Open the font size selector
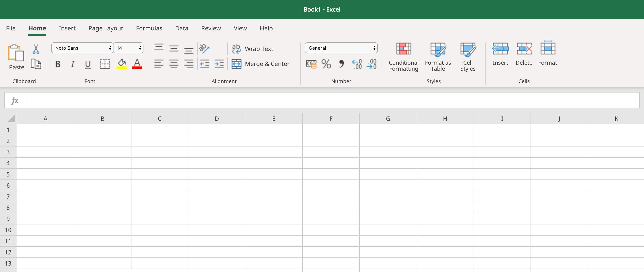 coord(128,48)
